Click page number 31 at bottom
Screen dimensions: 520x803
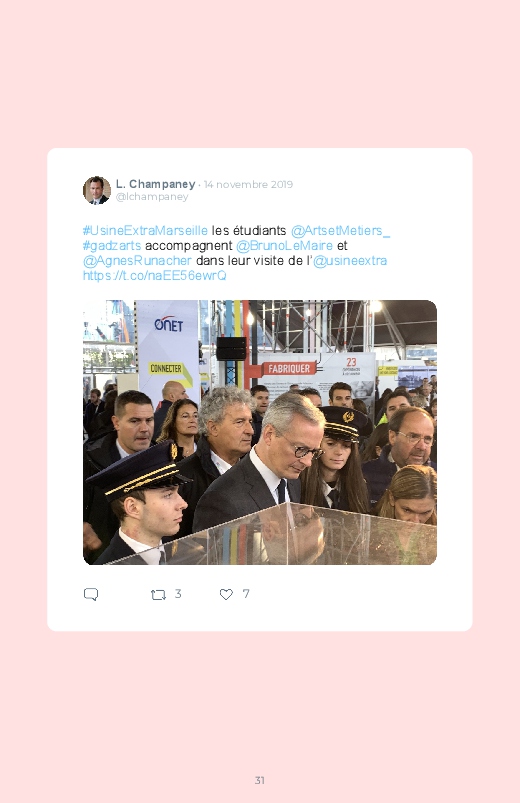pos(260,780)
